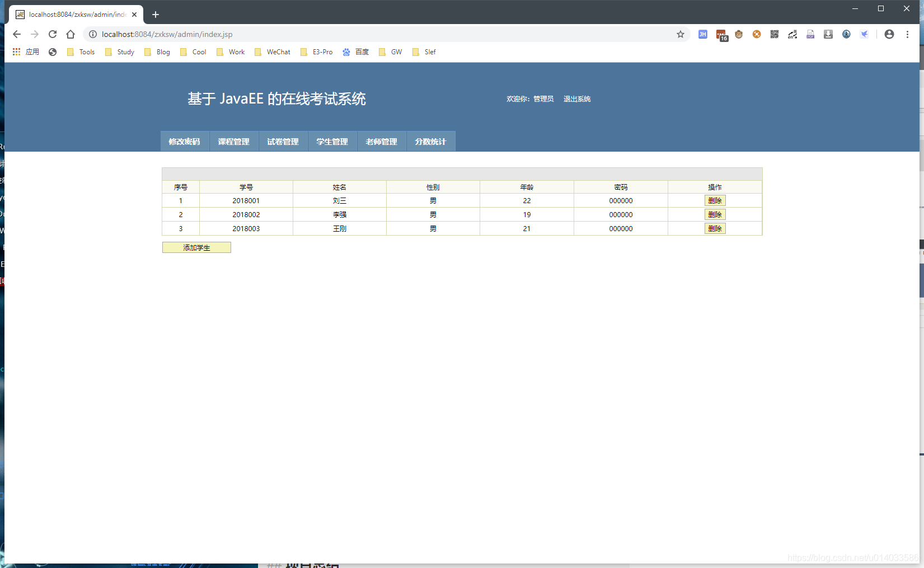Click student number 2018003
This screenshot has height=568, width=924.
click(x=246, y=228)
